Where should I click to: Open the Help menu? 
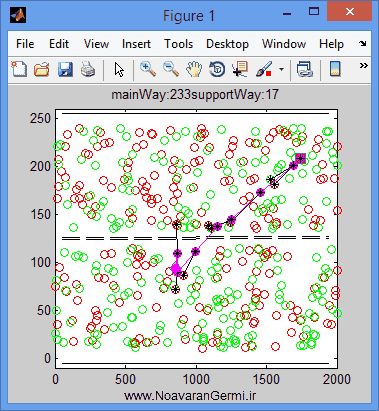(x=331, y=44)
